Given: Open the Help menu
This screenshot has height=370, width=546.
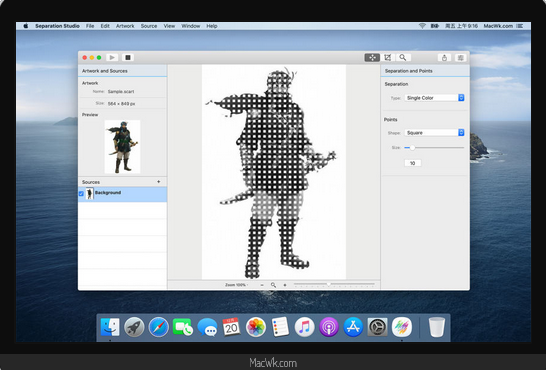Looking at the screenshot, I should click(212, 26).
